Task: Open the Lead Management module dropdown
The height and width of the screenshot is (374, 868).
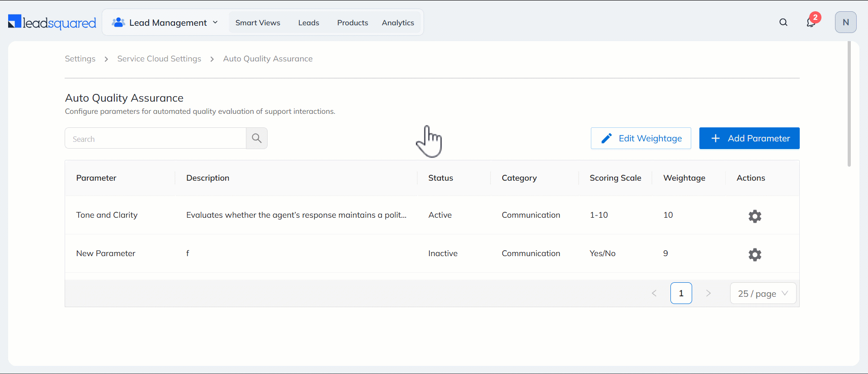Action: (x=165, y=23)
